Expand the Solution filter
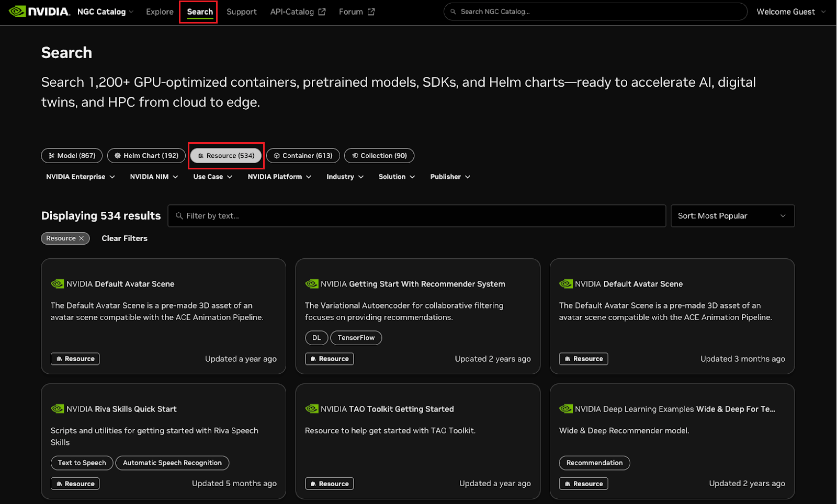The width and height of the screenshot is (837, 504). [x=397, y=177]
